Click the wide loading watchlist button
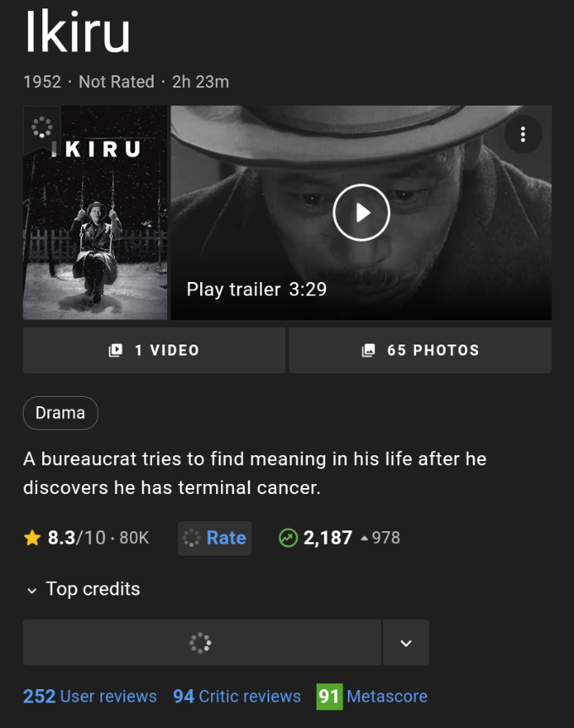 201,643
